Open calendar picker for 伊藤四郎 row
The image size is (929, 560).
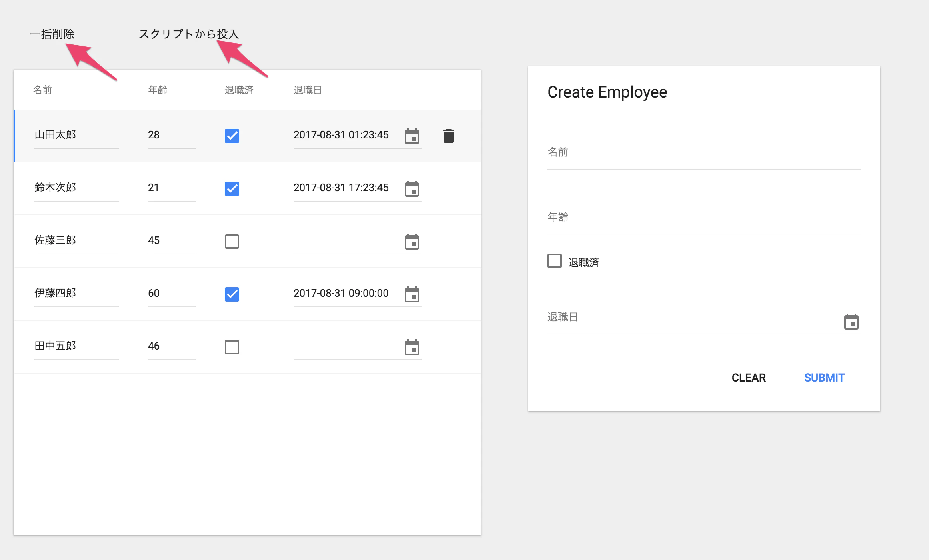[x=412, y=294]
